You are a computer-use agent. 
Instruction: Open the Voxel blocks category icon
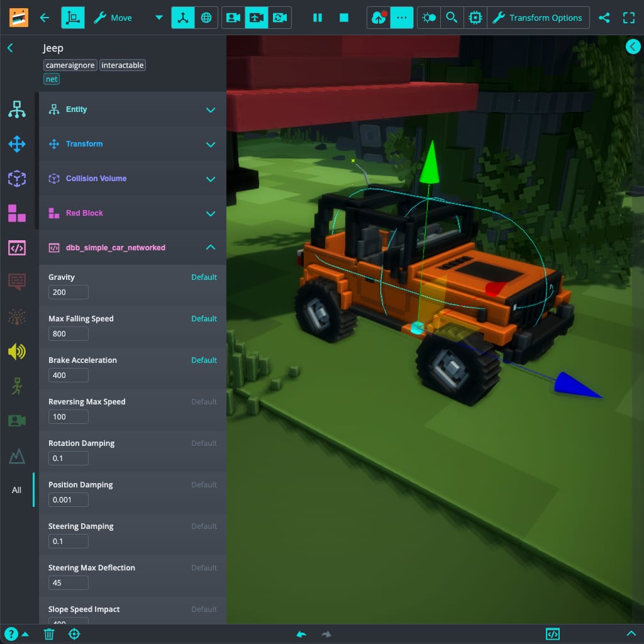pos(17,213)
